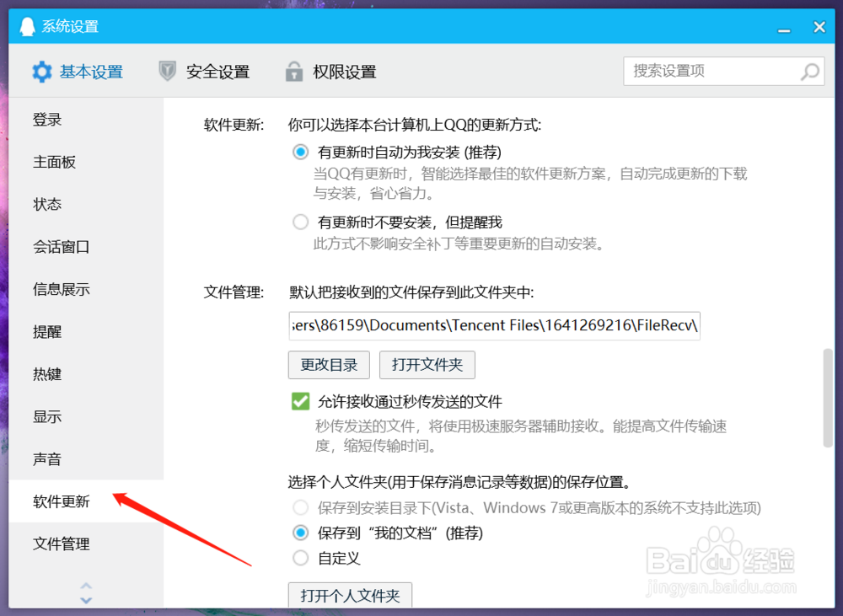843x616 pixels.
Task: Click the vertical scrollbar thumb
Action: [x=828, y=399]
